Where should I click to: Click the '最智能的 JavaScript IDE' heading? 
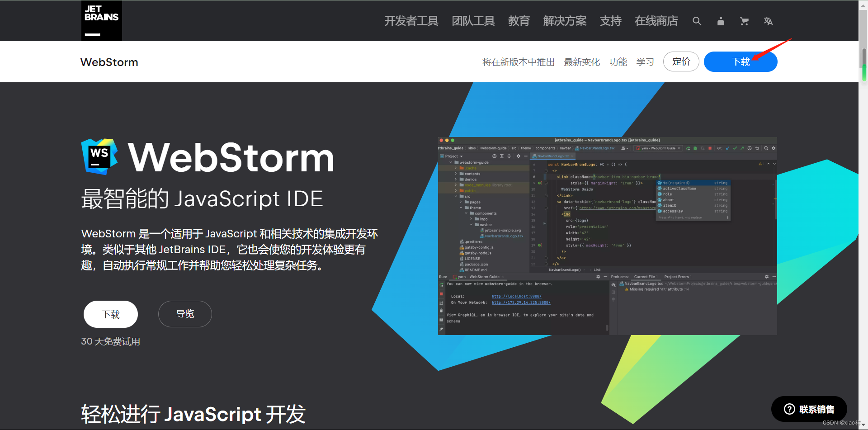pos(202,198)
